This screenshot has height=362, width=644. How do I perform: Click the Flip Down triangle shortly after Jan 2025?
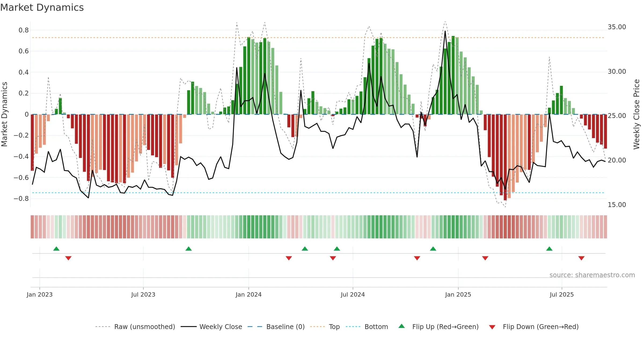pyautogui.click(x=485, y=258)
